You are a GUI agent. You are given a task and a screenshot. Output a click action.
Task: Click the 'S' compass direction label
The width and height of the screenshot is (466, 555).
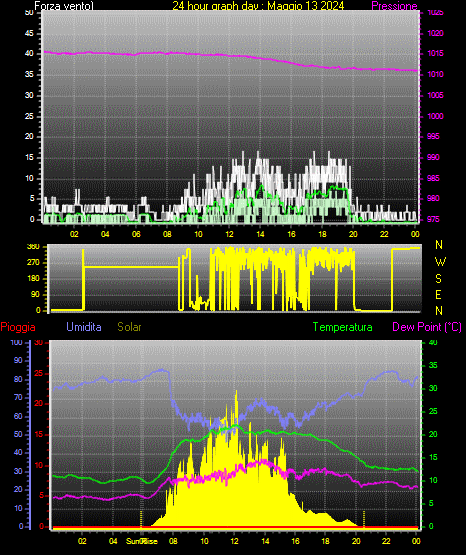click(438, 279)
